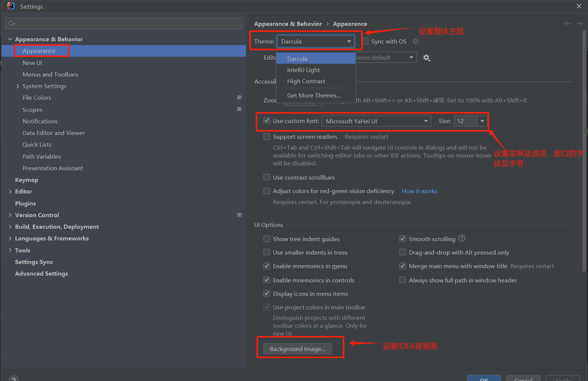
Task: Expand the System Settings tree node
Action: point(18,86)
